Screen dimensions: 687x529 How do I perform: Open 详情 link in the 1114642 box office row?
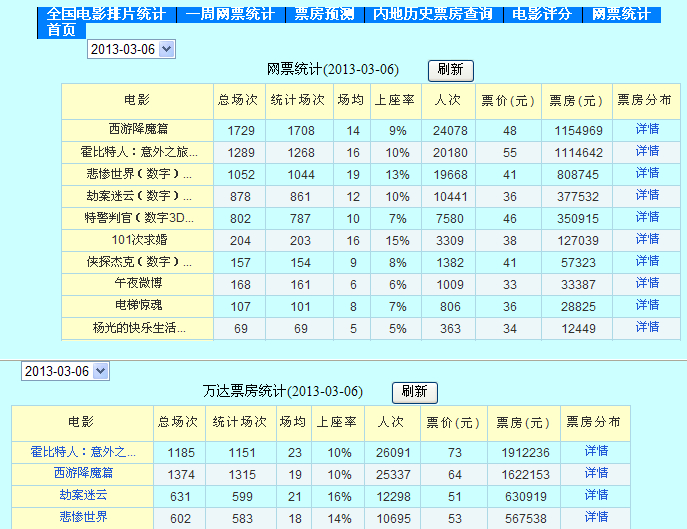tap(647, 151)
